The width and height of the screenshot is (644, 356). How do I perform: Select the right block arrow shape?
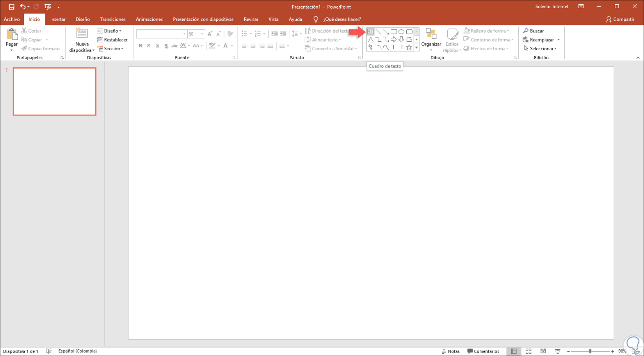point(393,39)
